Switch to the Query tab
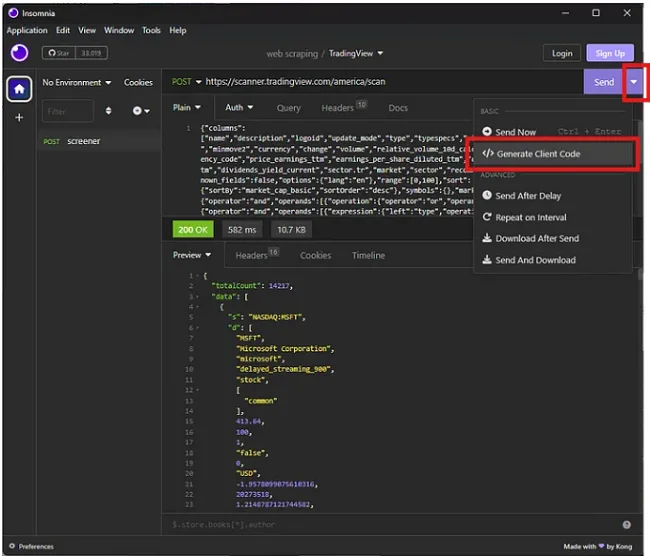 click(x=289, y=108)
